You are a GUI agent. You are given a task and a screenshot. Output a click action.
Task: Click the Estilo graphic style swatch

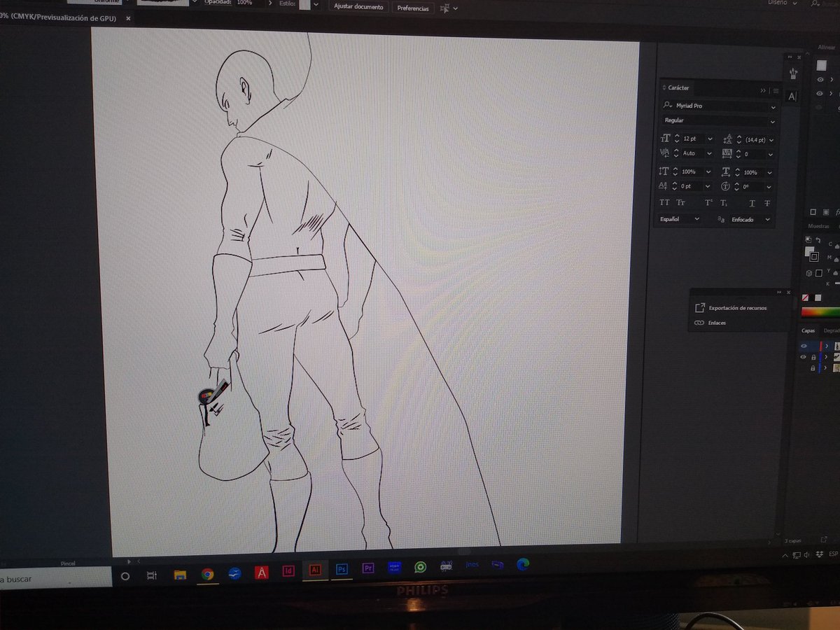[x=304, y=4]
